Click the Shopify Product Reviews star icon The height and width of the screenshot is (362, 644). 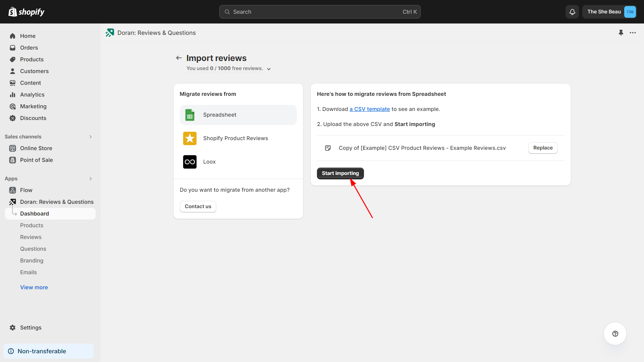point(189,138)
